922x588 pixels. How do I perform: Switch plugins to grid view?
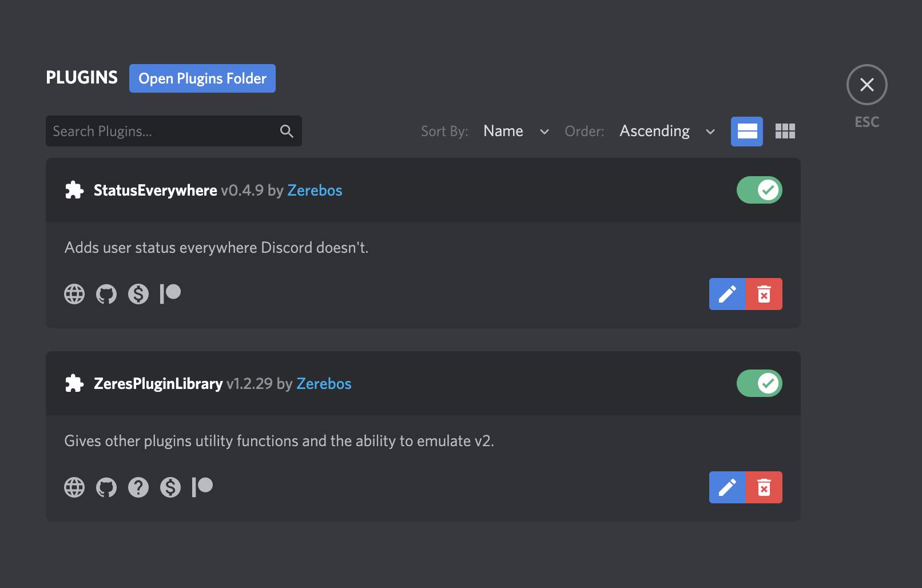tap(785, 131)
